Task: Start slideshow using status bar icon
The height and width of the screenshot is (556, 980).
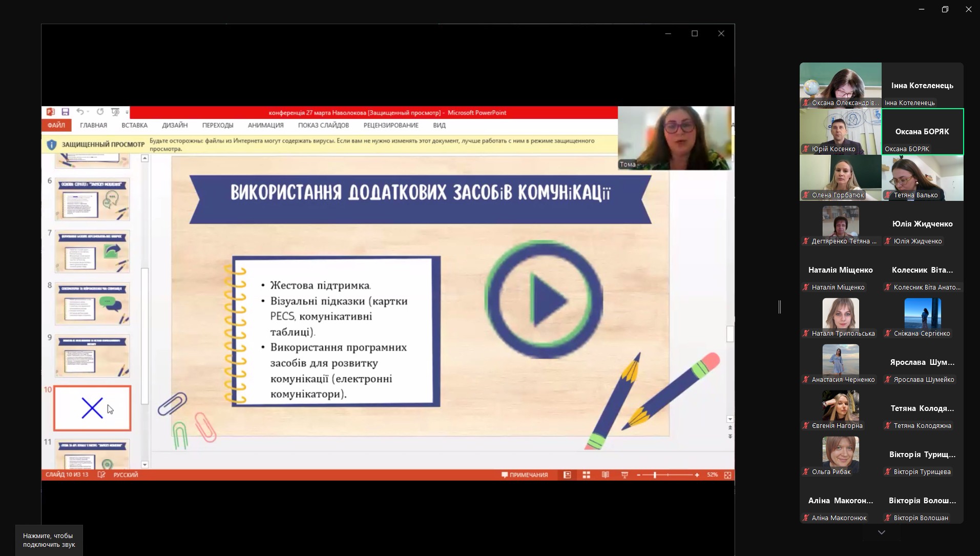Action: [x=624, y=475]
